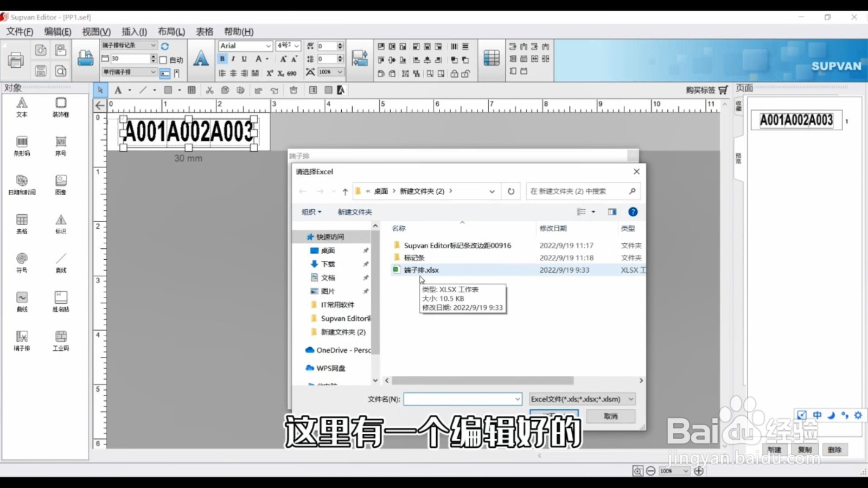The width and height of the screenshot is (868, 488).
Task: Insert a 表格 table object
Action: coord(22,224)
